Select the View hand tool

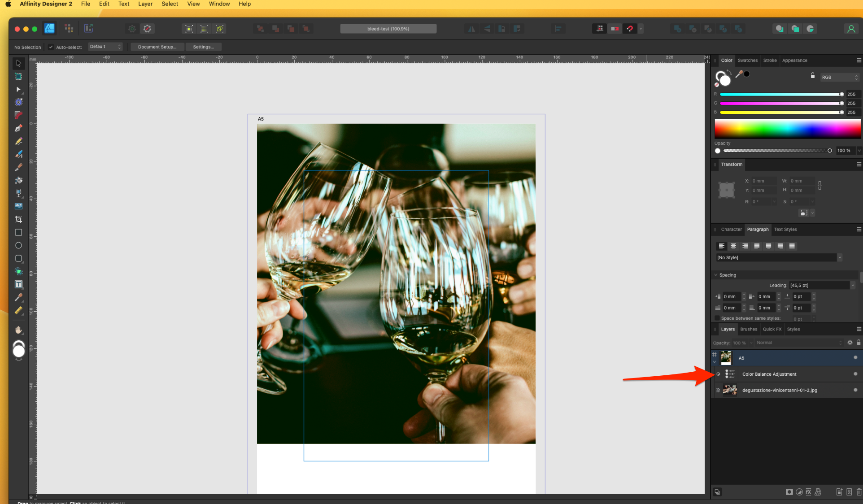coord(18,330)
